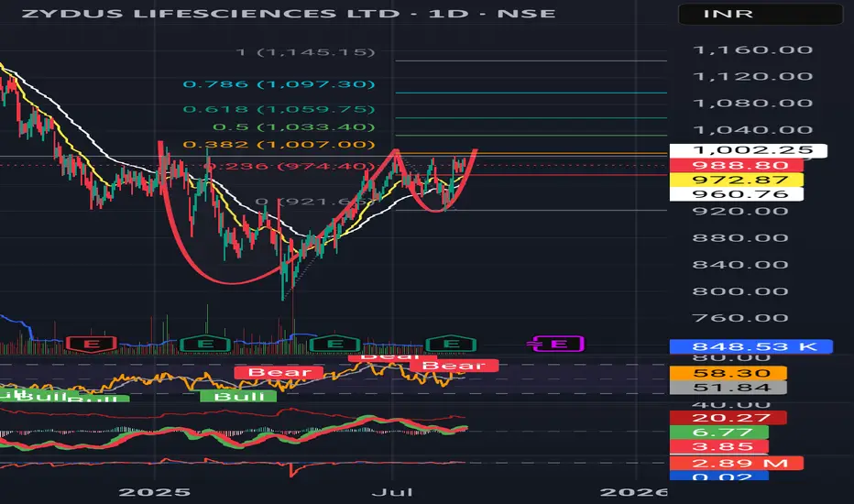Click the Bear divergence label right of Jul
The width and height of the screenshot is (854, 504).
pyautogui.click(x=454, y=366)
